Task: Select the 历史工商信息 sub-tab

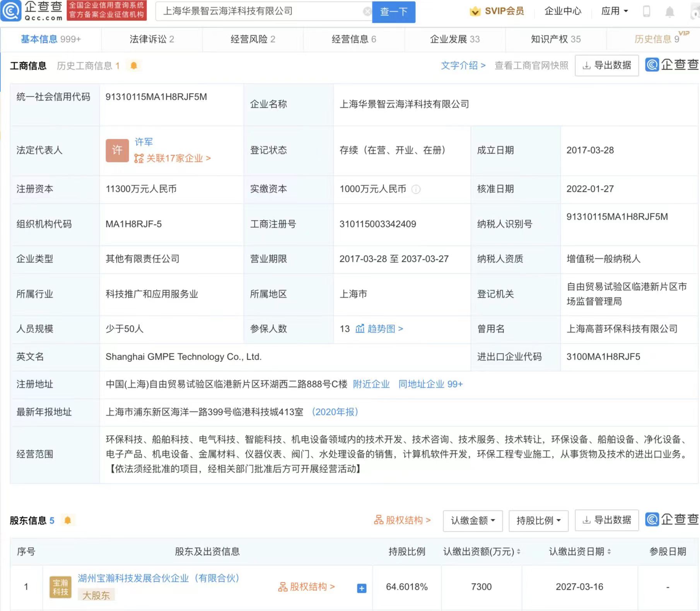Action: pyautogui.click(x=88, y=66)
